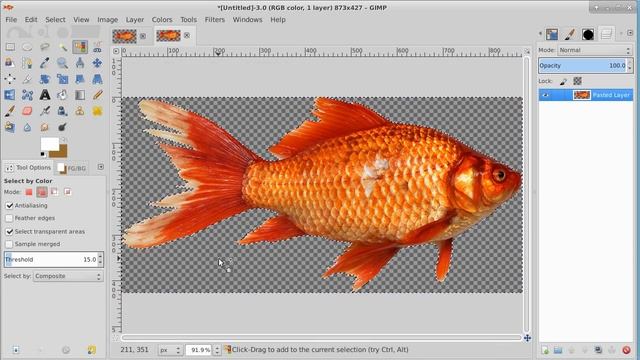Select the Ink tool

[62, 111]
